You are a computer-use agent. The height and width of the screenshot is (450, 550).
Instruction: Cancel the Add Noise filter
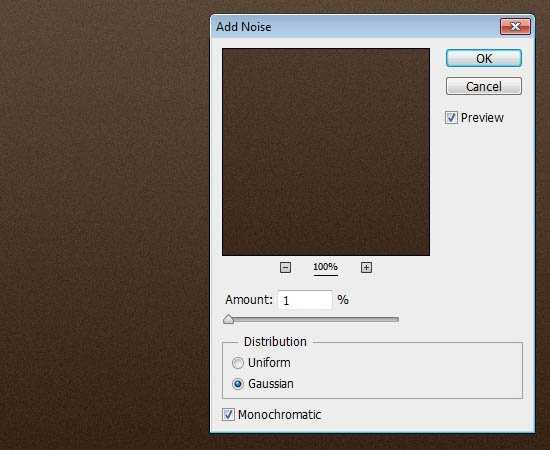484,86
